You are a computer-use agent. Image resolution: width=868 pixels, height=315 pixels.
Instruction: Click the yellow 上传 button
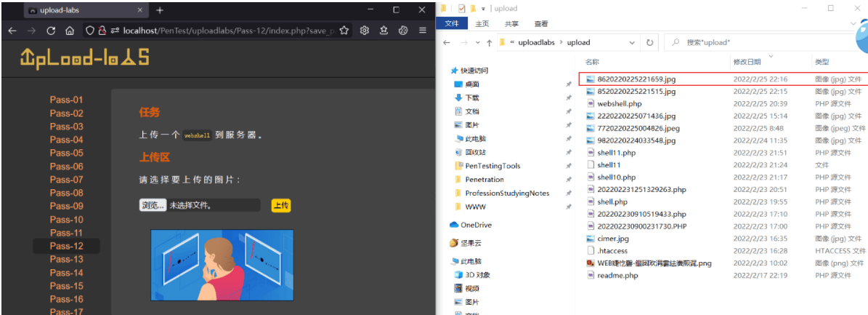(281, 205)
